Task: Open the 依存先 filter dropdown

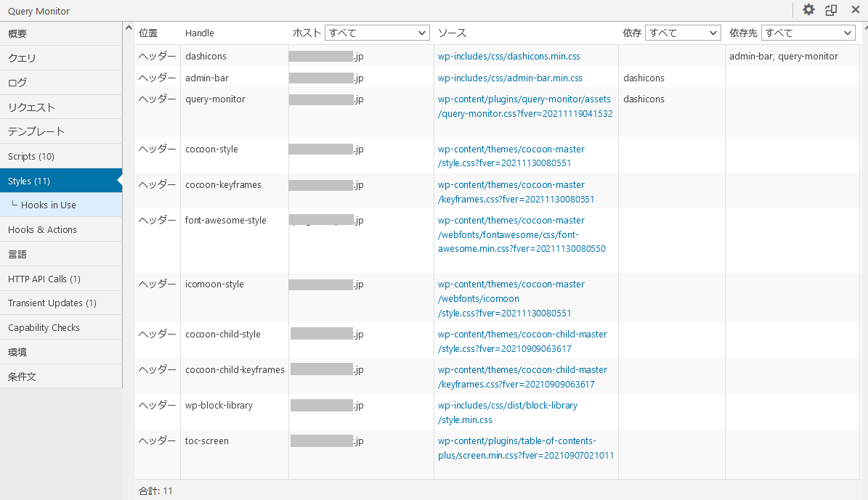Action: (808, 33)
